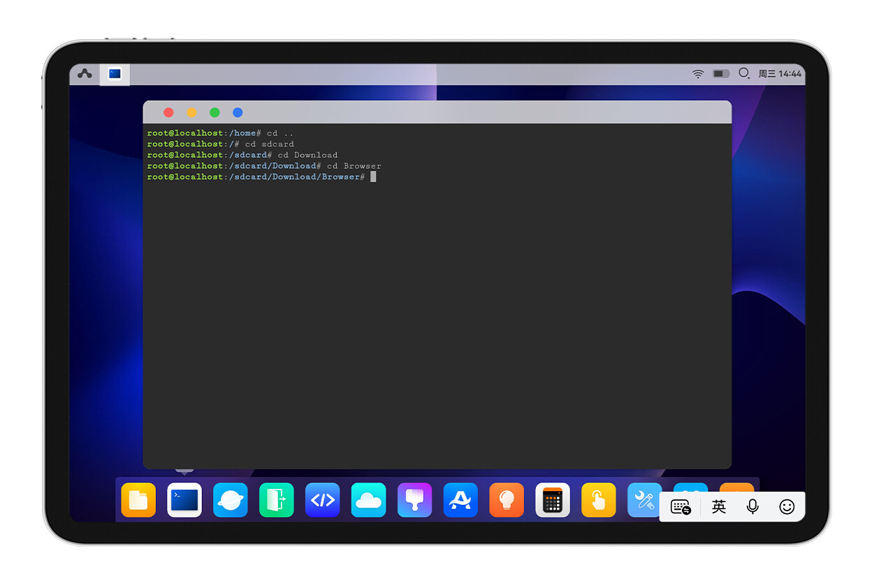Viewport: 879px width, 588px height.
Task: Open the emoji smiley picker
Action: (787, 507)
